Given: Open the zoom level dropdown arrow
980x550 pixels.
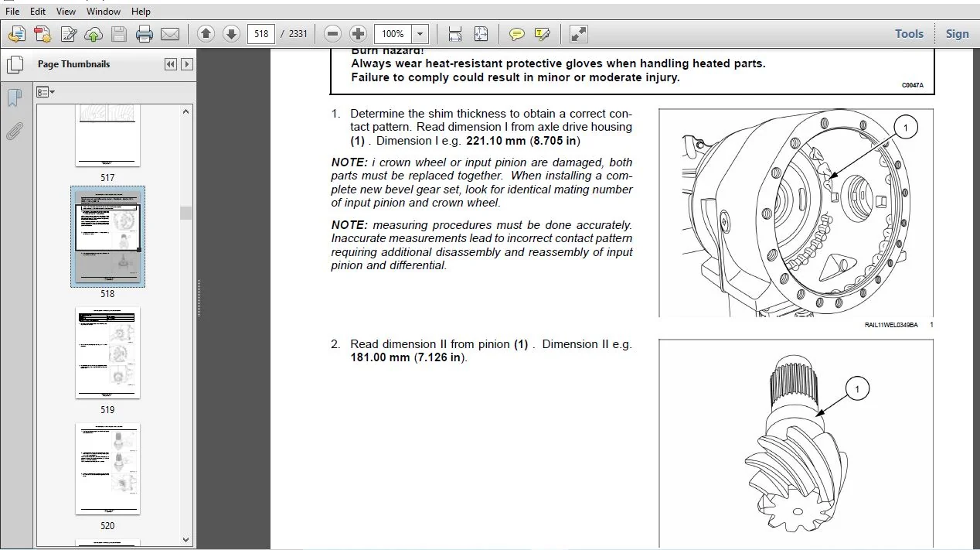Looking at the screenshot, I should point(420,34).
